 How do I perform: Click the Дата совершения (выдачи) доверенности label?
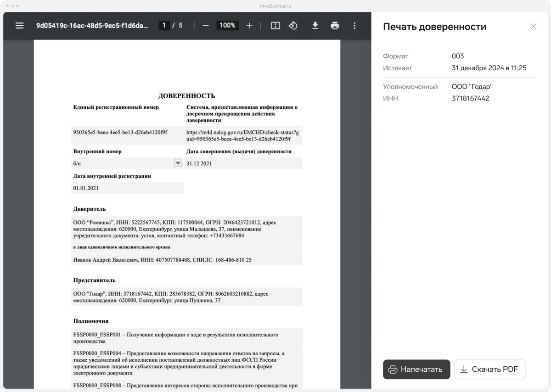(x=239, y=151)
